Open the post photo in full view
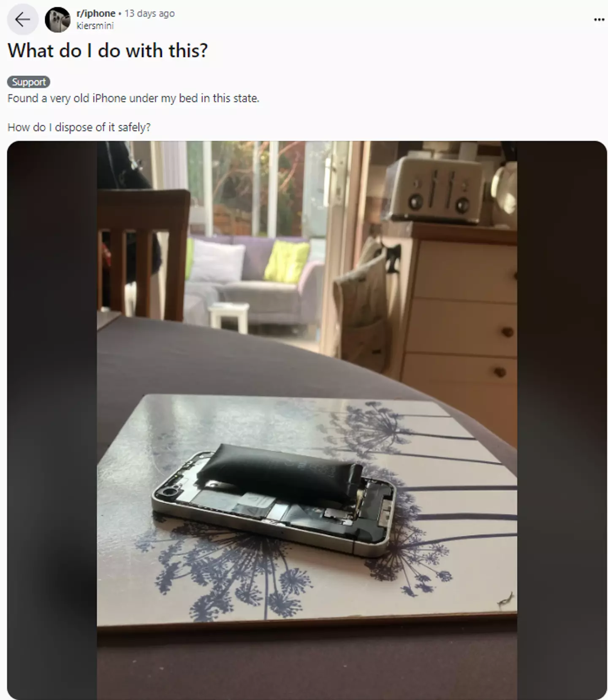 (307, 420)
